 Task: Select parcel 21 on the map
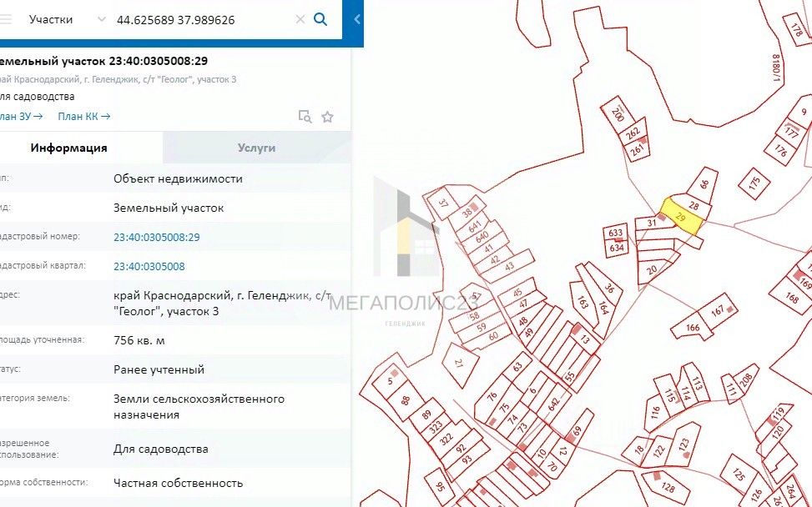(x=458, y=364)
